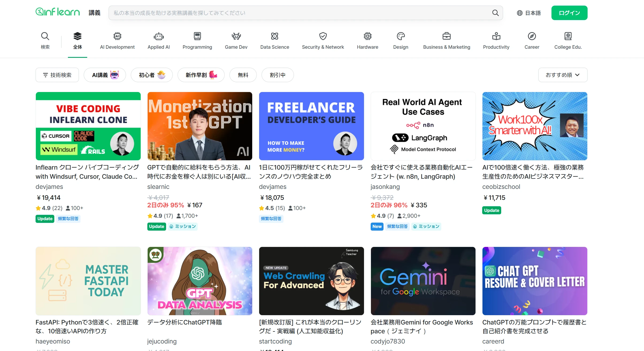Switch to the Programming category tab
Image resolution: width=644 pixels, height=351 pixels.
coord(197,41)
